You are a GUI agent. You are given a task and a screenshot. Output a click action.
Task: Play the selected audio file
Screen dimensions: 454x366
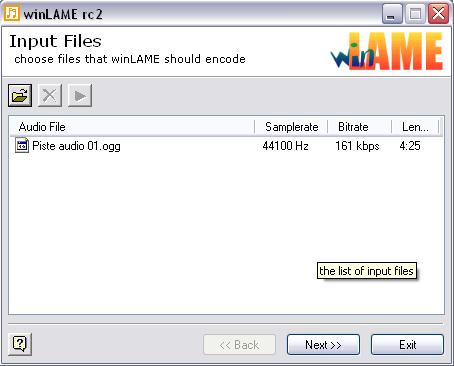tap(80, 96)
